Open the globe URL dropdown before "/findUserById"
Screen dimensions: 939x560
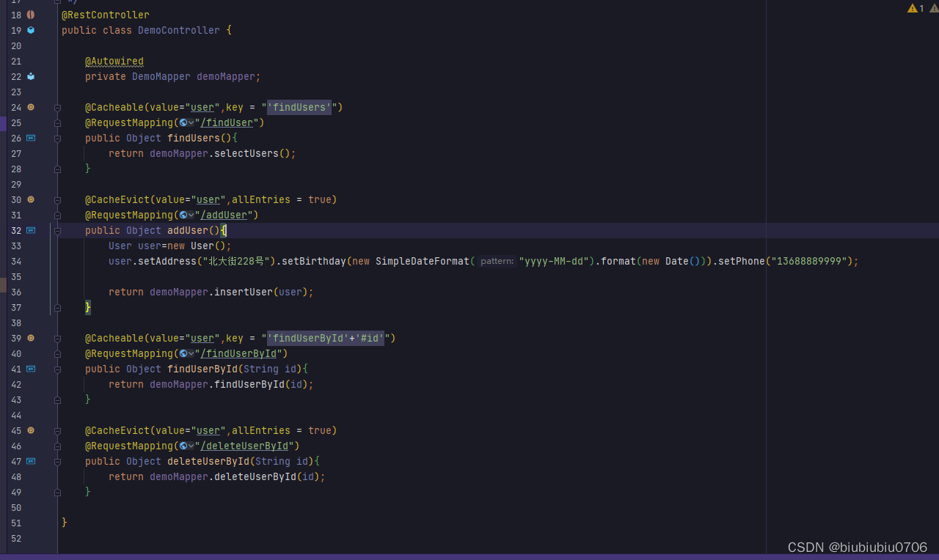pyautogui.click(x=186, y=353)
